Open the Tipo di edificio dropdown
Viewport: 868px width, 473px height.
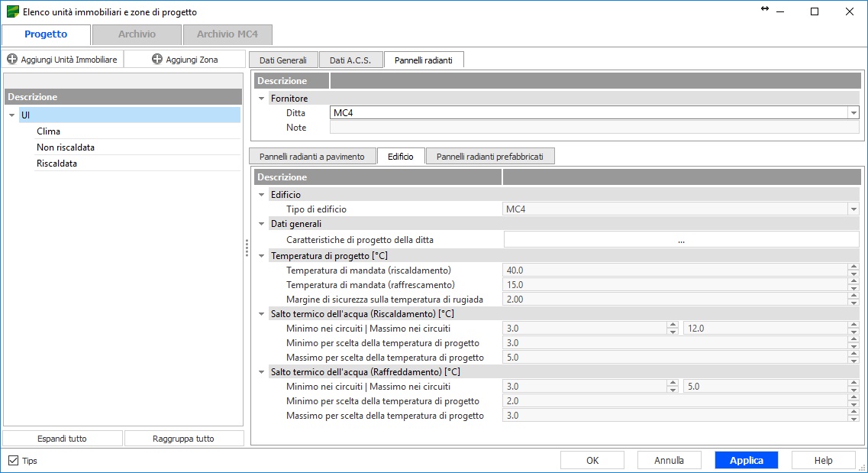[x=853, y=209]
